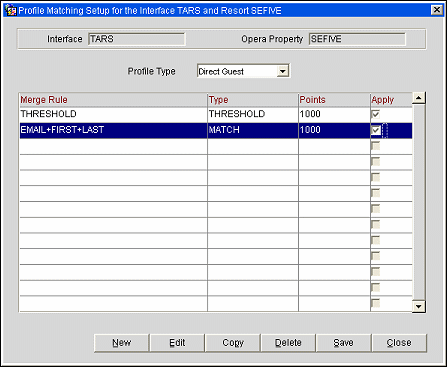Select the Direct Guest combo box

coord(243,71)
